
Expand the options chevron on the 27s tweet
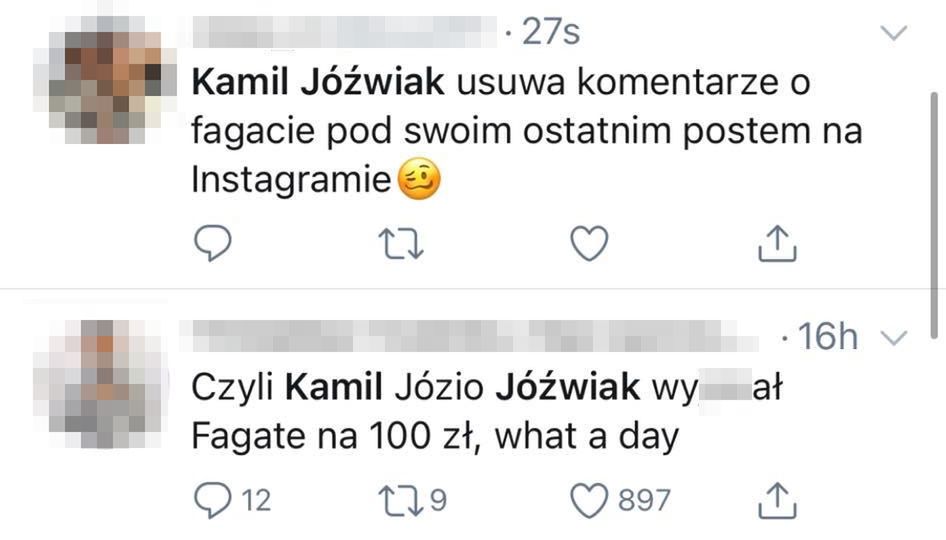tap(892, 34)
